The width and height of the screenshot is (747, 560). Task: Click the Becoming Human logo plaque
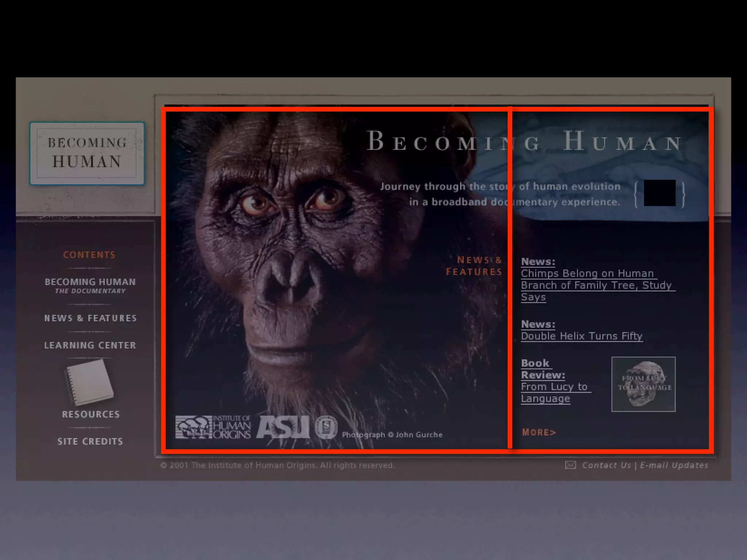pos(87,153)
